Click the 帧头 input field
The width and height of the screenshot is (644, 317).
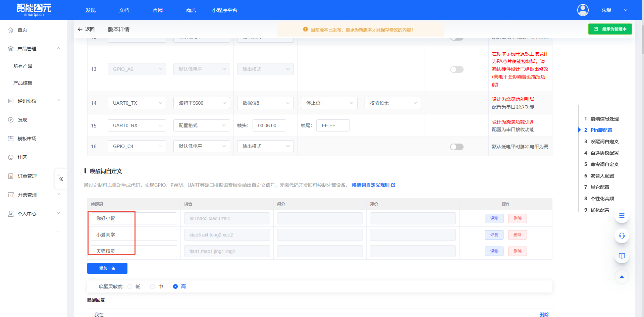(269, 125)
